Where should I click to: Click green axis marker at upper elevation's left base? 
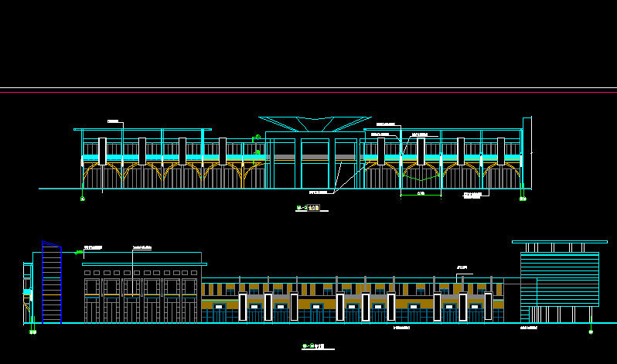click(83, 199)
